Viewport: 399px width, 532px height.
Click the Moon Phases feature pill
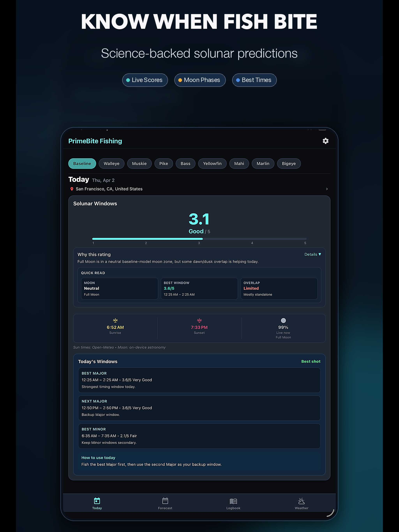click(x=200, y=80)
